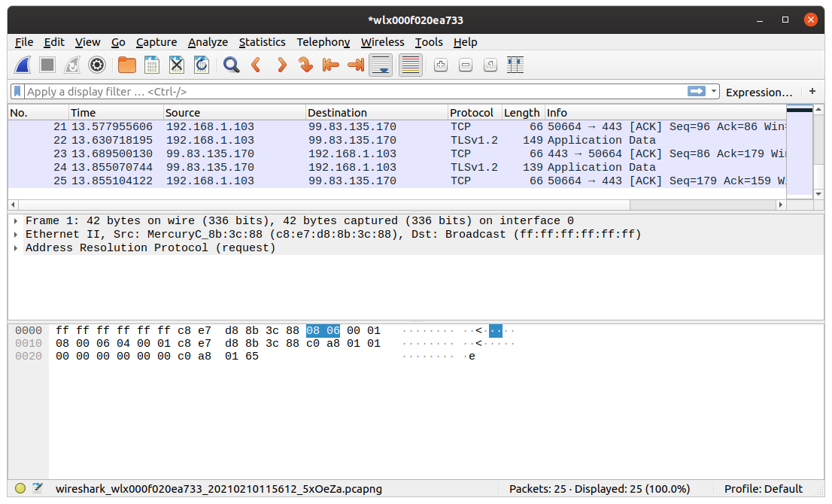Open a capture file with the folder icon
This screenshot has height=504, width=832.
click(x=126, y=65)
